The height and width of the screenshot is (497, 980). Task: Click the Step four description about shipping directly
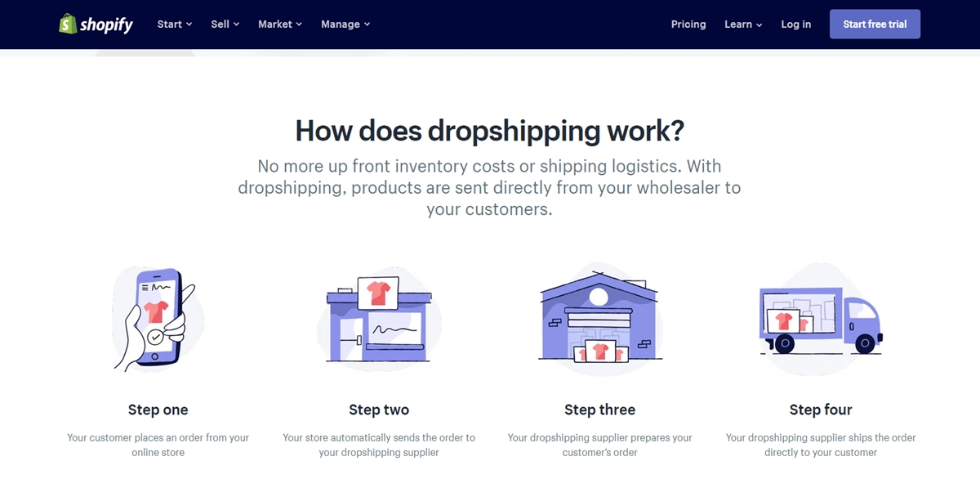[821, 445]
